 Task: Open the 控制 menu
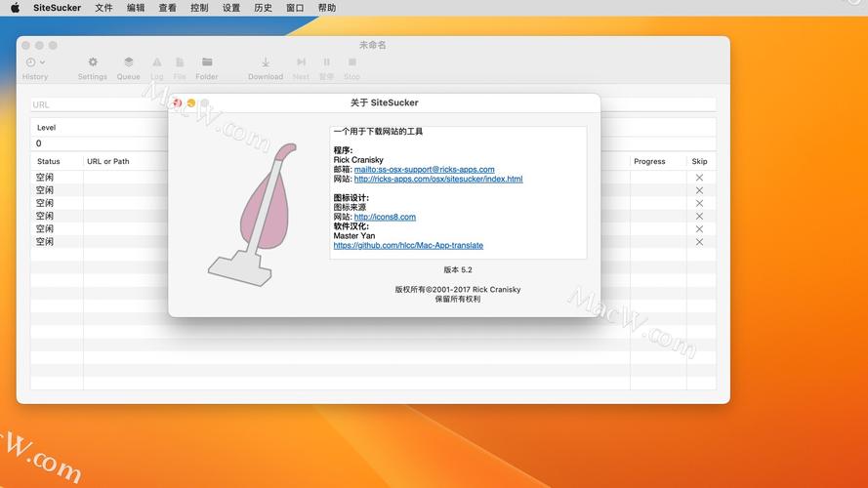(x=199, y=8)
